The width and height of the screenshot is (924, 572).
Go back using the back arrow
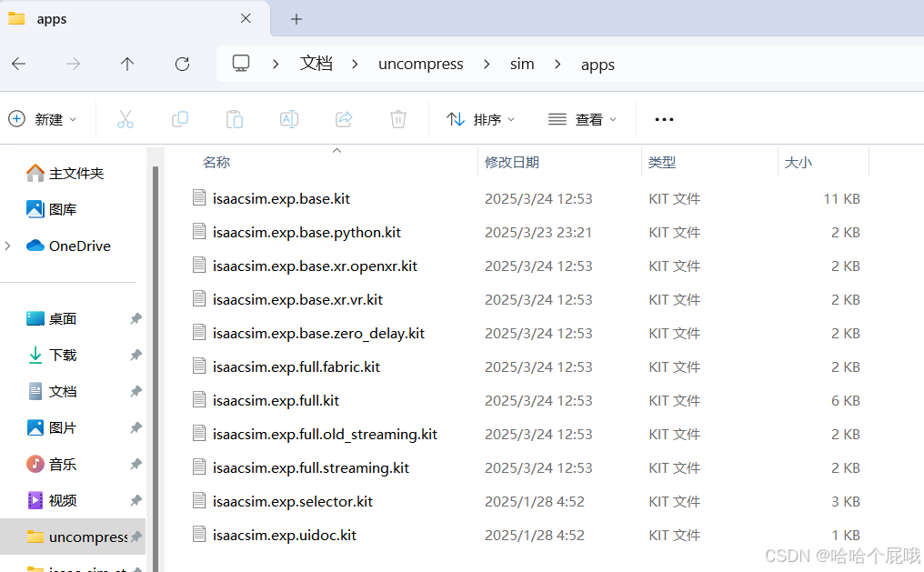pyautogui.click(x=19, y=64)
